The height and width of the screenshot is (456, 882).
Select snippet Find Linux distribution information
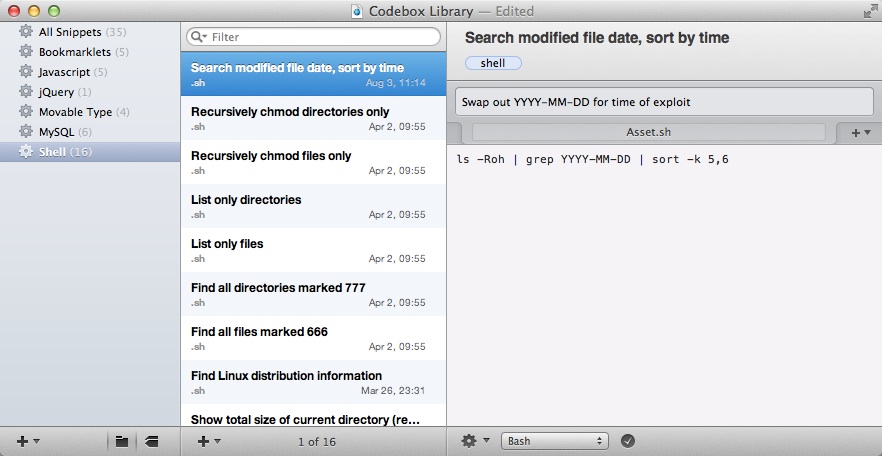(x=313, y=381)
